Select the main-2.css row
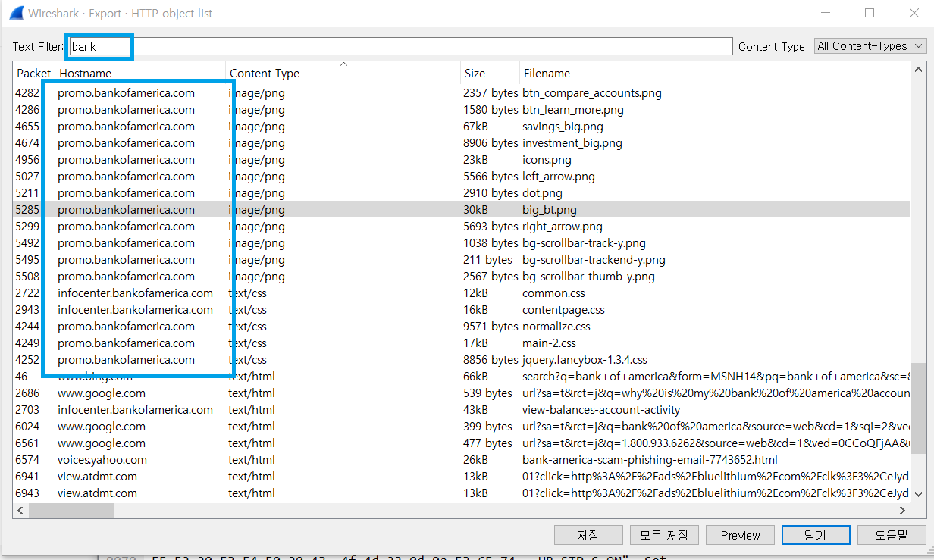934x560 pixels. coord(462,343)
